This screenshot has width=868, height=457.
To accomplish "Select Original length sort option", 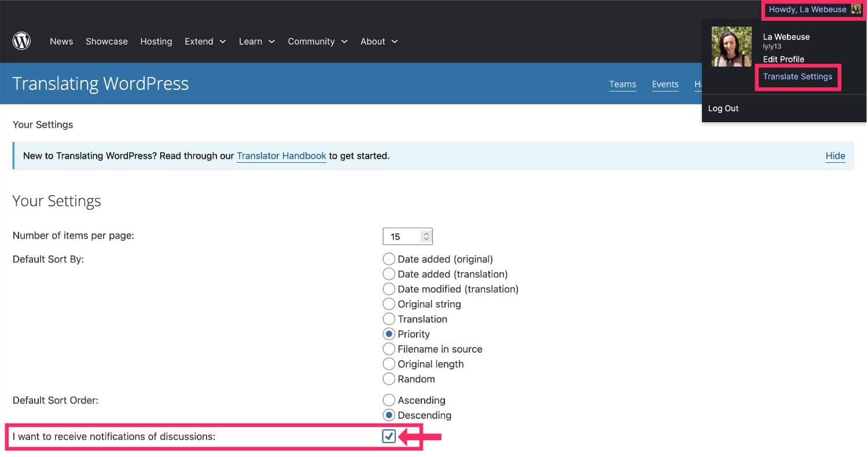I will pos(389,364).
